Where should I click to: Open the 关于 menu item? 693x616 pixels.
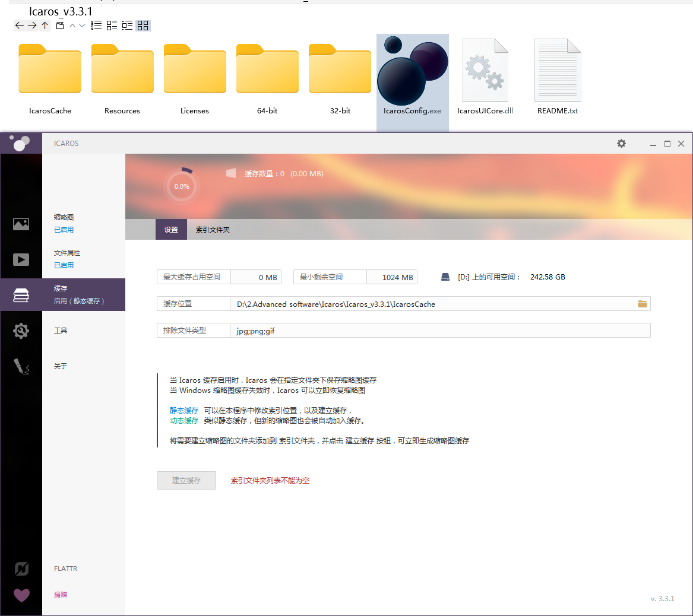pos(61,366)
